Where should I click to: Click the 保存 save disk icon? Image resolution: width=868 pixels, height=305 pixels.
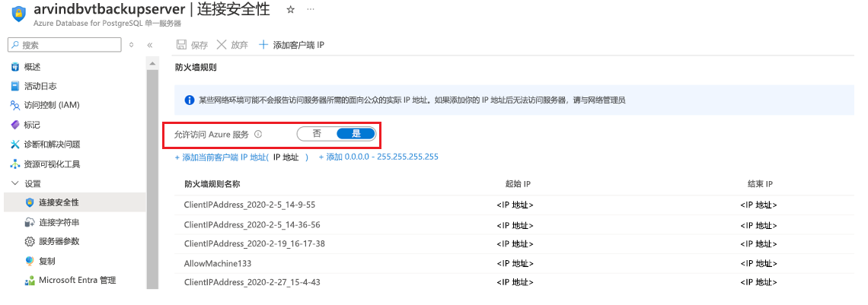[x=181, y=45]
